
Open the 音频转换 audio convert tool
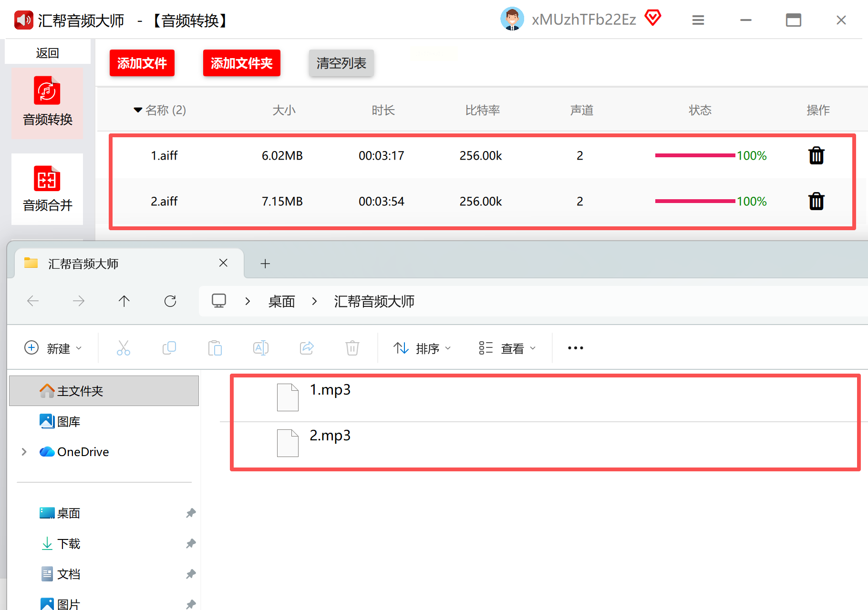click(47, 102)
